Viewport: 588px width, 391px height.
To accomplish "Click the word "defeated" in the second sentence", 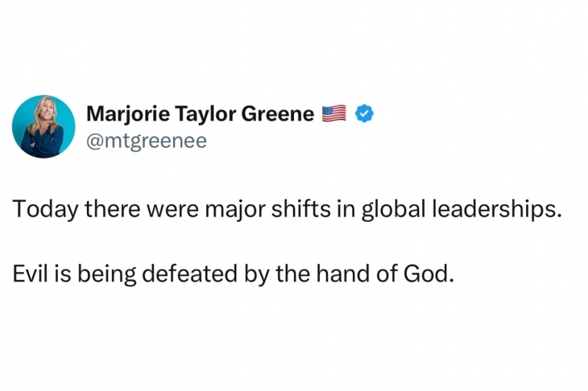I will [190, 274].
